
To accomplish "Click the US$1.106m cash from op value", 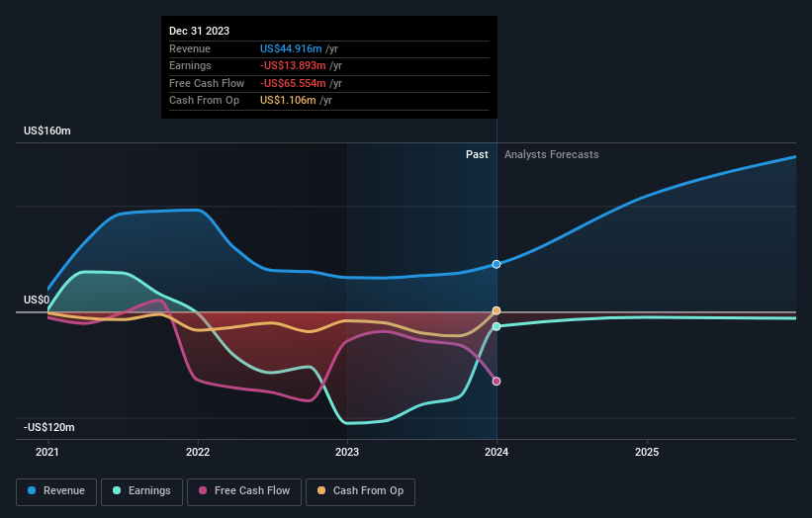I will click(x=288, y=101).
